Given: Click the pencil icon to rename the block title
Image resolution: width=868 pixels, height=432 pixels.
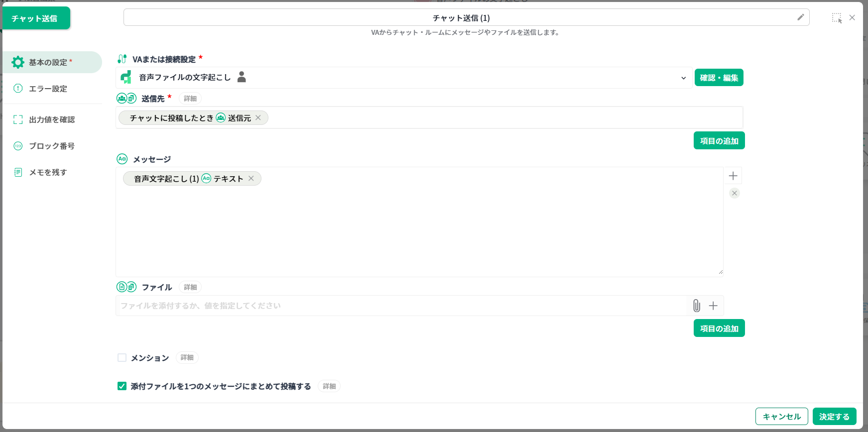Looking at the screenshot, I should 800,17.
